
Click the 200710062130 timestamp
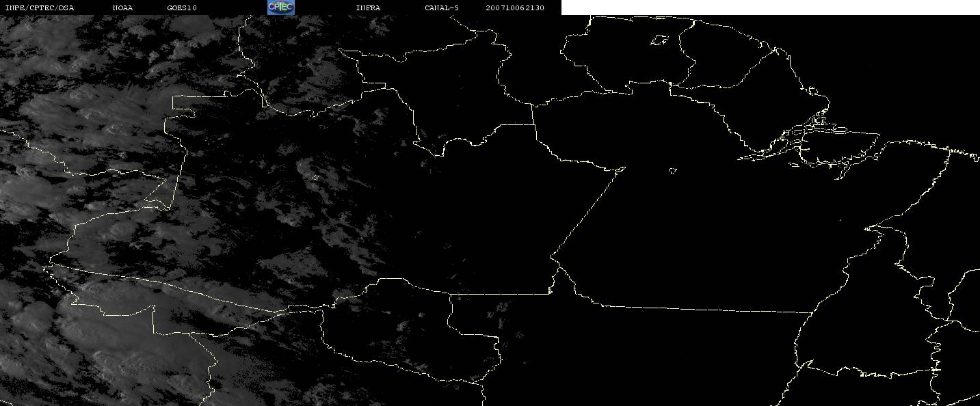point(515,8)
